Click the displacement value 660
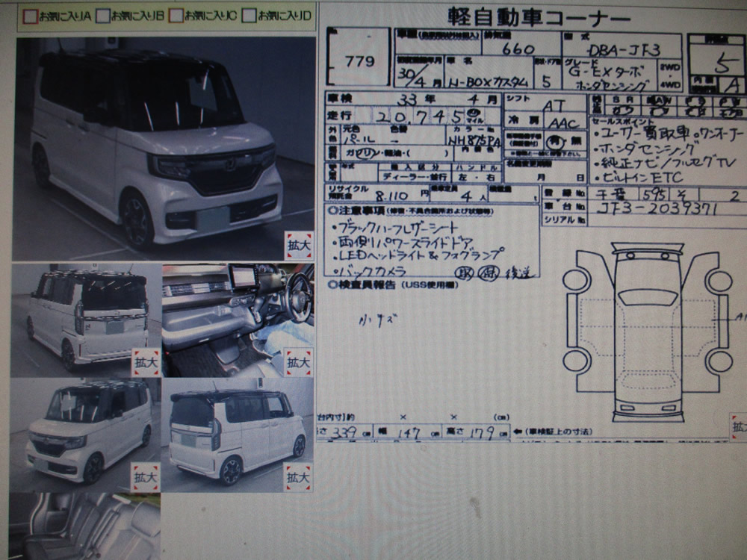Screen dimensions: 747x560 coord(518,49)
